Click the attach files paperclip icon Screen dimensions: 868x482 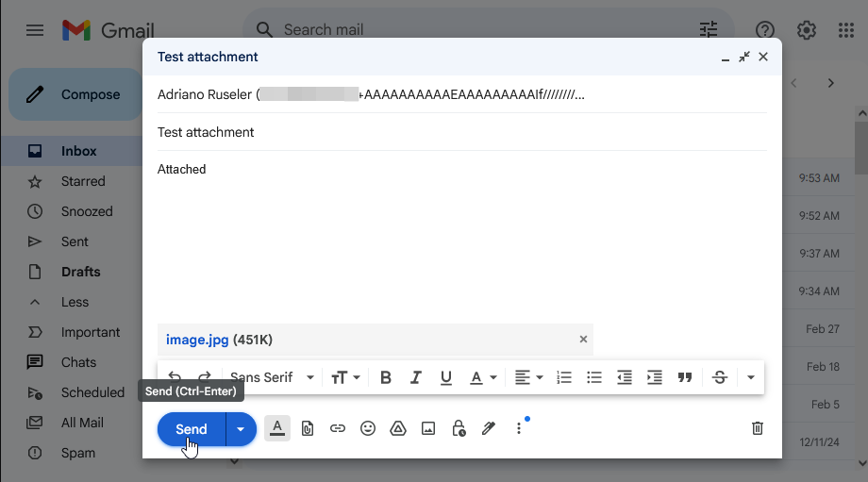click(x=308, y=428)
